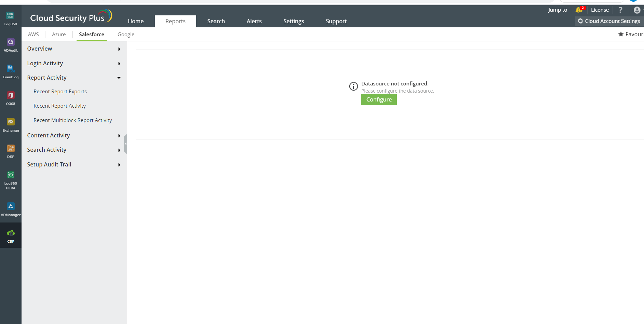Open the Search tab
The width and height of the screenshot is (644, 324).
pos(216,21)
